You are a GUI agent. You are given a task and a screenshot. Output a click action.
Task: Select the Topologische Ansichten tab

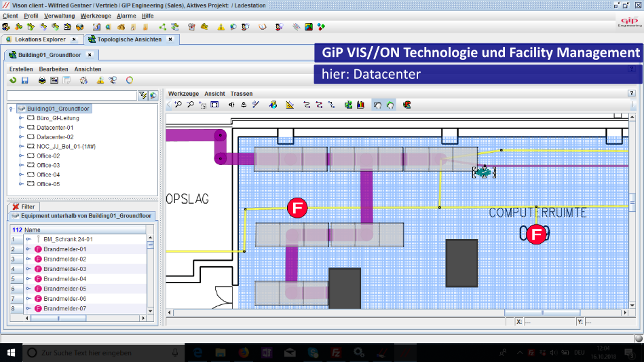coord(130,39)
